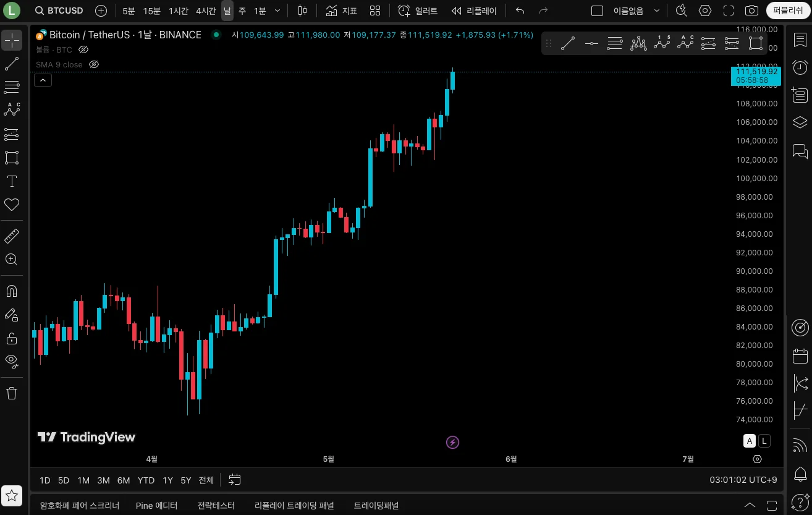The image size is (812, 515).
Task: Open layout setup square icon
Action: tap(597, 11)
